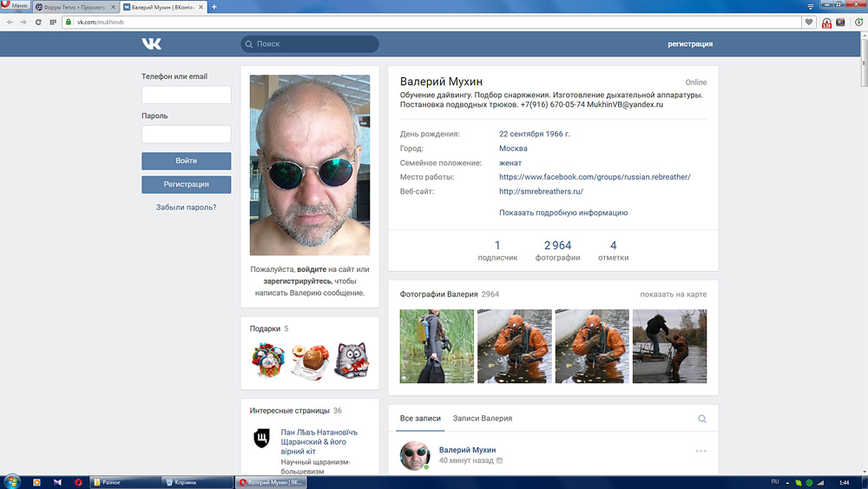Click the женат status link

coord(510,162)
